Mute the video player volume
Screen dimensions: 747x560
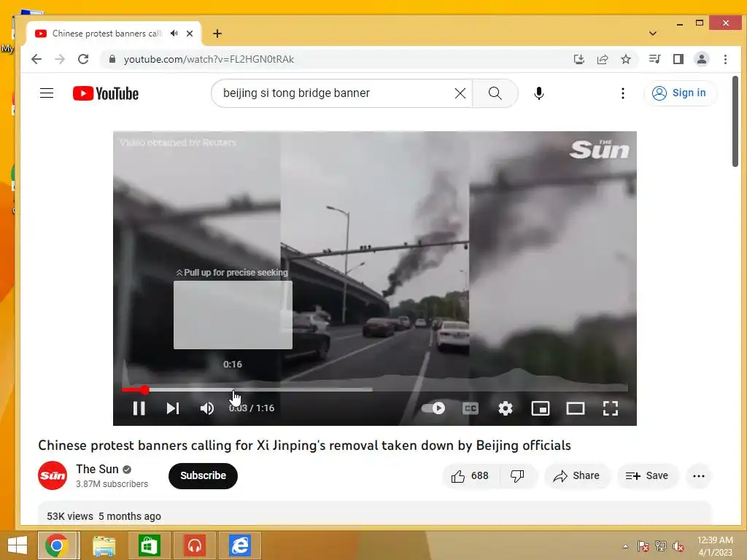coord(206,408)
